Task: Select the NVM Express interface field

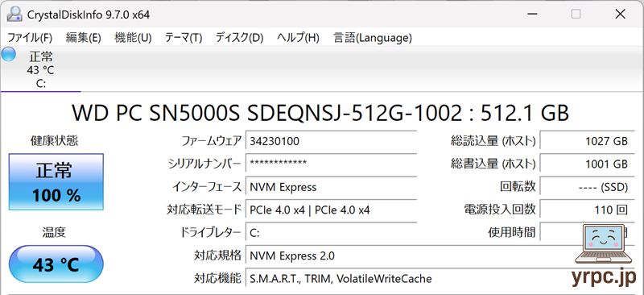Action: coord(331,187)
